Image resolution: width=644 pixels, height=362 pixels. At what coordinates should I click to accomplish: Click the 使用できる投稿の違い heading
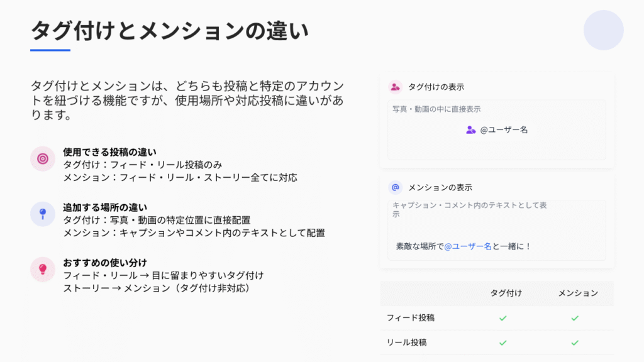point(109,152)
